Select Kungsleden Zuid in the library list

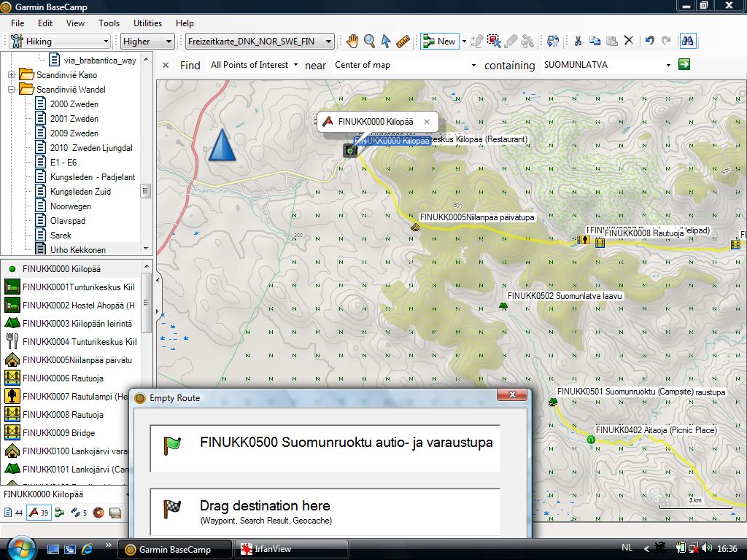point(80,192)
